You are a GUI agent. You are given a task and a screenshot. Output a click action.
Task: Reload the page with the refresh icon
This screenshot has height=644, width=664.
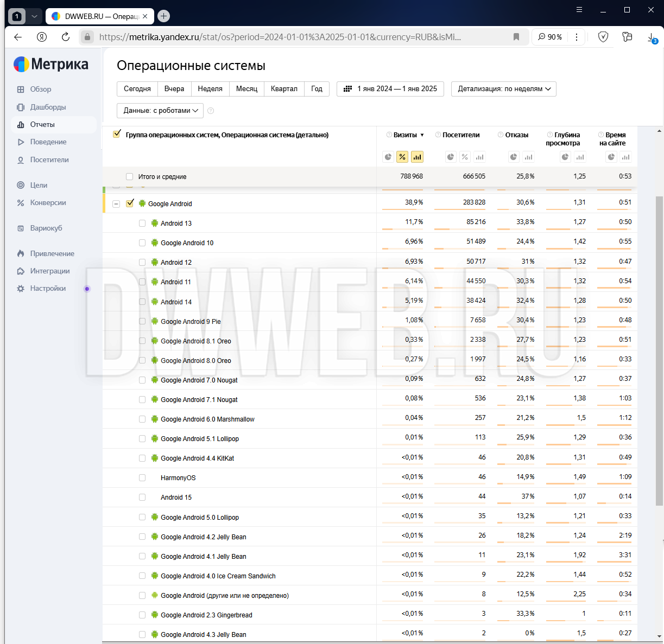pyautogui.click(x=66, y=37)
